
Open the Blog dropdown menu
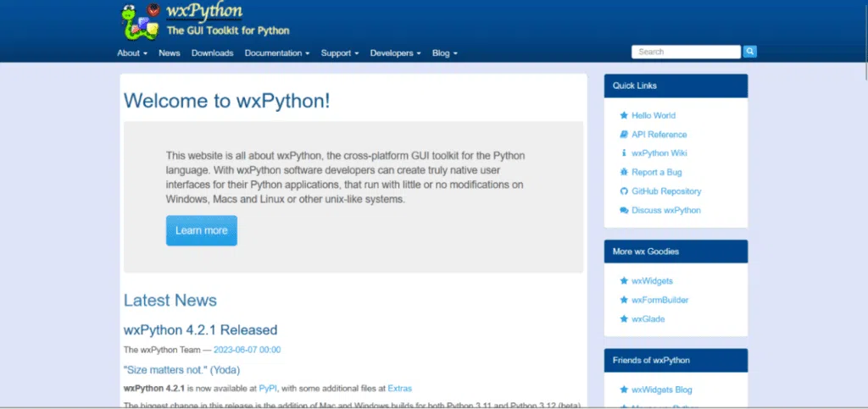444,53
